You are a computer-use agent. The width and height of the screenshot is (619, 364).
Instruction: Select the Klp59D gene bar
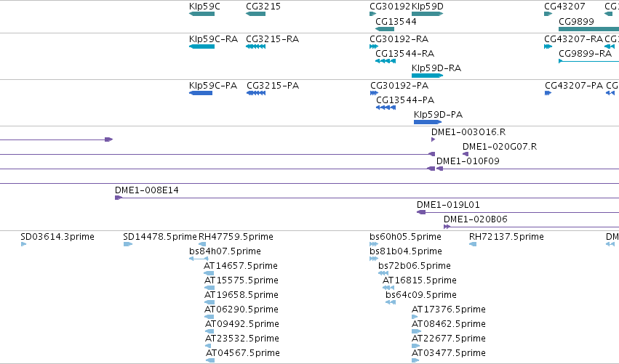427,14
